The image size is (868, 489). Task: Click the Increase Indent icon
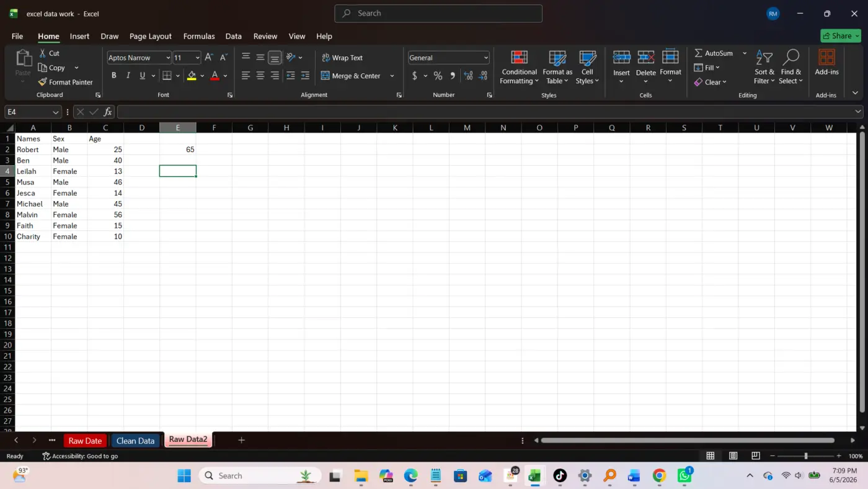(x=305, y=76)
